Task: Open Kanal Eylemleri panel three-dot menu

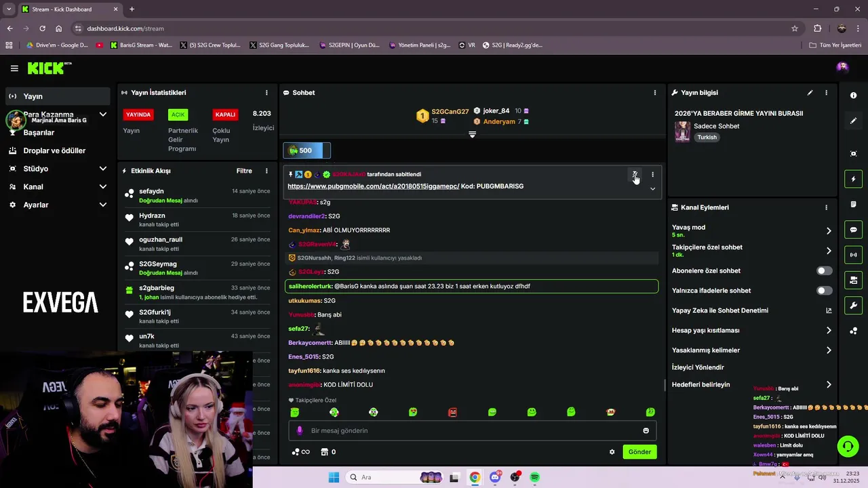Action: tap(826, 207)
